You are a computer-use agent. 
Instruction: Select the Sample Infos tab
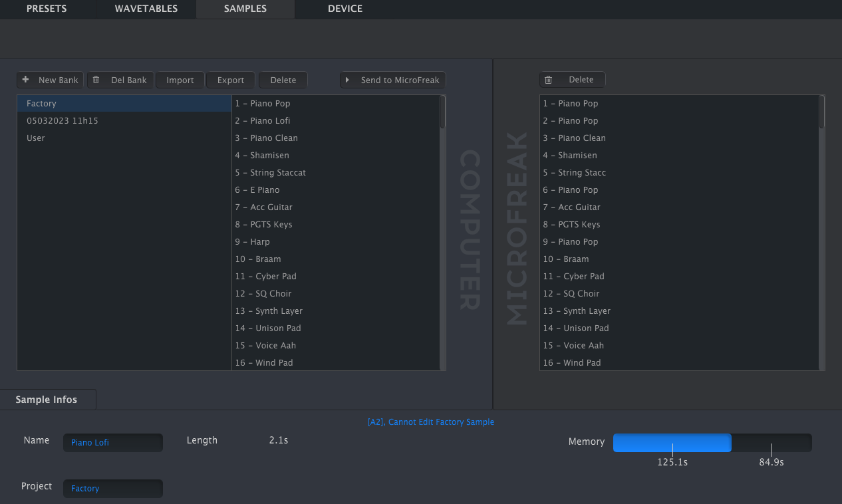pyautogui.click(x=47, y=400)
